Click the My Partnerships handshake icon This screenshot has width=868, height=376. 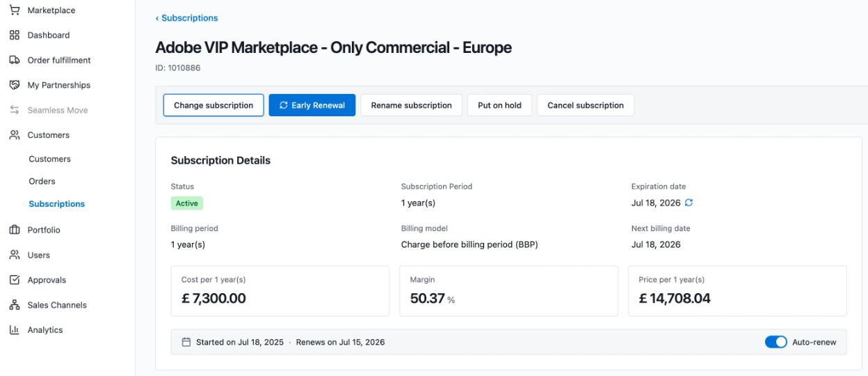[x=15, y=85]
